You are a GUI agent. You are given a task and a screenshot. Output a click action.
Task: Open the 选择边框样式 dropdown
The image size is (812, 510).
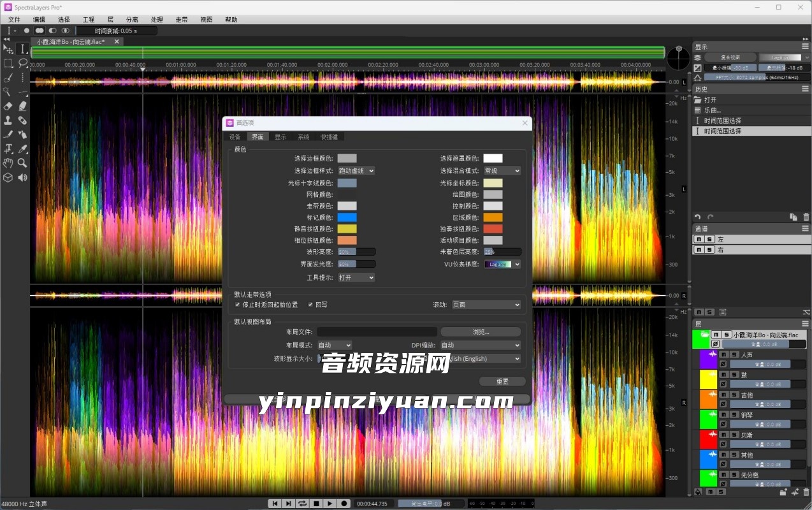(356, 171)
